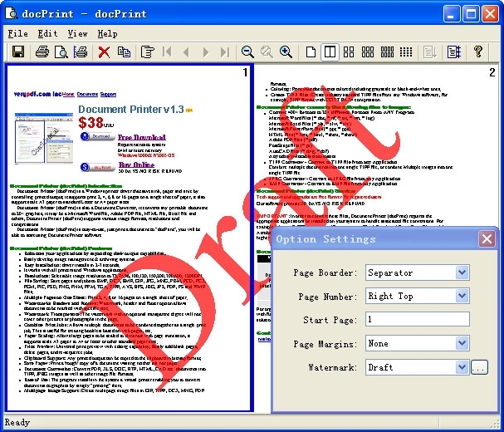The height and width of the screenshot is (432, 504).
Task: Click the verypdf.com Inc logo text
Action: point(37,94)
